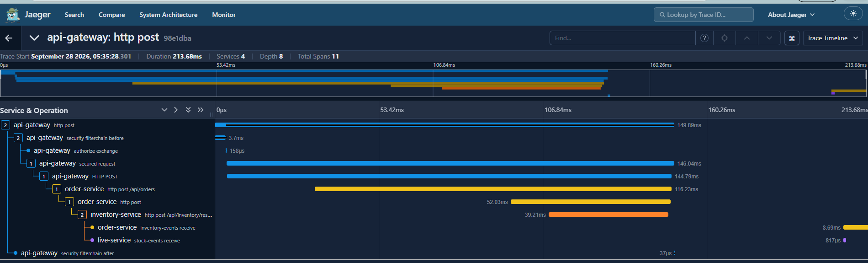The image size is (868, 263).
Task: Collapse one level using right chevron
Action: pyautogui.click(x=176, y=110)
